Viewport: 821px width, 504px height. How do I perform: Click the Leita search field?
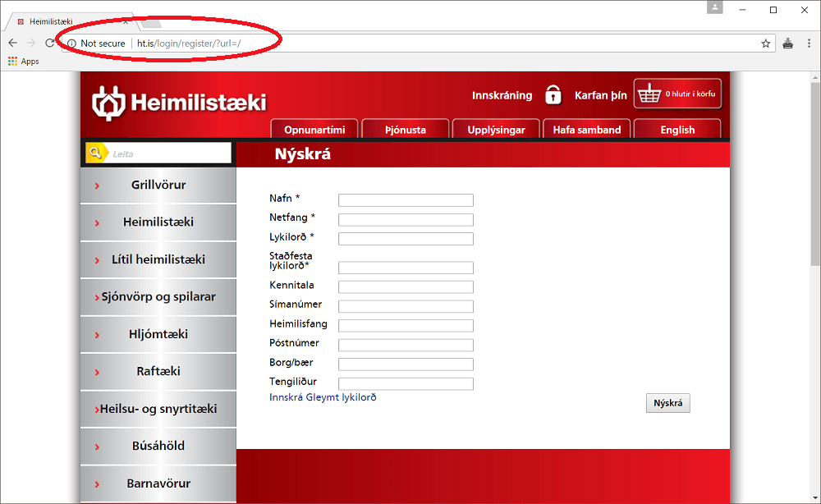pyautogui.click(x=169, y=153)
